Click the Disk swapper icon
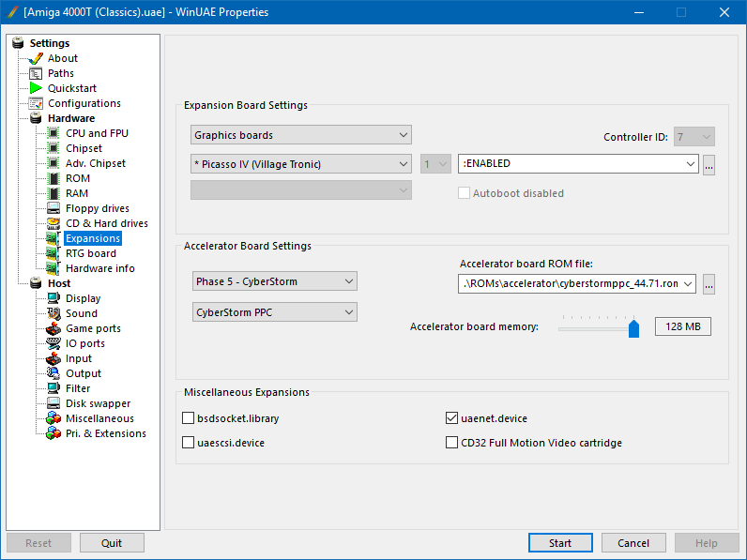The height and width of the screenshot is (560, 747). point(53,403)
